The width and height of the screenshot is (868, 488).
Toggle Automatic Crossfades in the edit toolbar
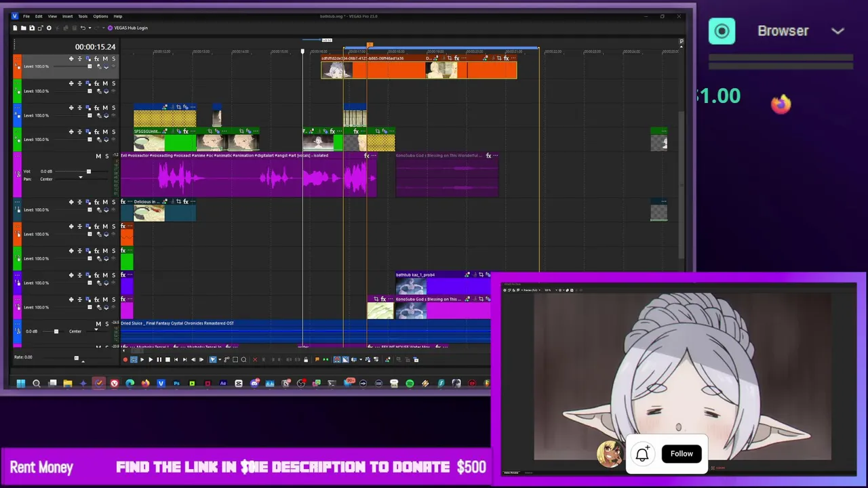(x=345, y=359)
